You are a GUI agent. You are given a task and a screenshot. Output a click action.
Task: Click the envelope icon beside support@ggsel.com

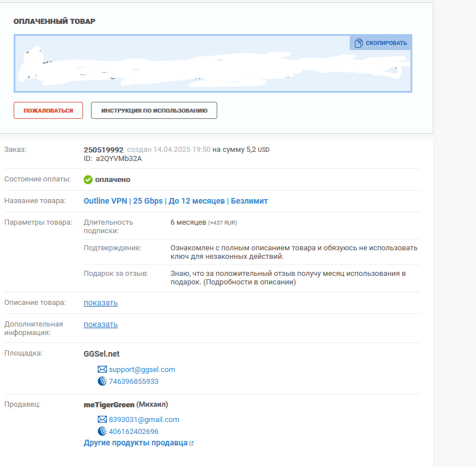coord(102,370)
